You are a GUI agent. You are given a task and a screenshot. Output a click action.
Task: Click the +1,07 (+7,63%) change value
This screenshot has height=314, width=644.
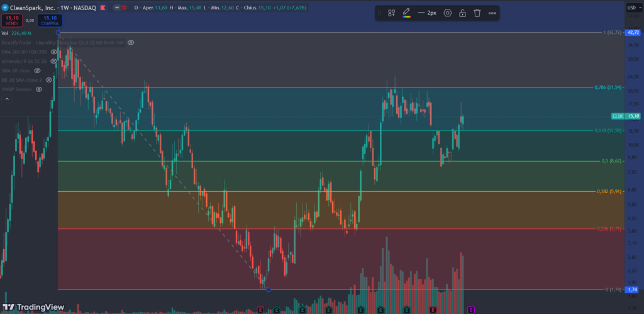(x=290, y=8)
